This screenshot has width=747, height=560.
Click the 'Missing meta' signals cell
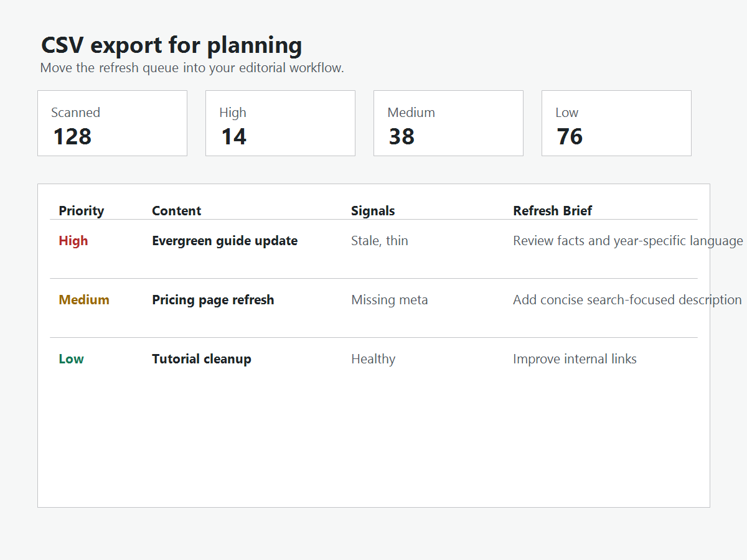pyautogui.click(x=390, y=300)
